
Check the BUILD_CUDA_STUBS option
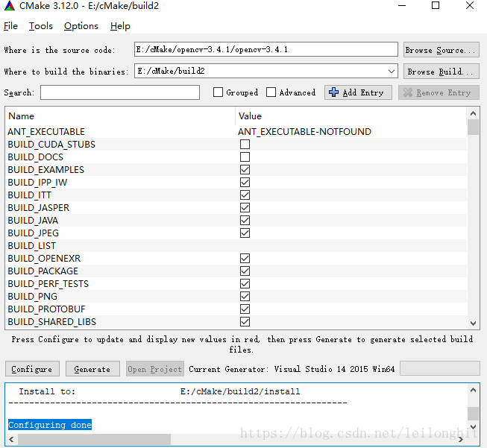coord(245,145)
